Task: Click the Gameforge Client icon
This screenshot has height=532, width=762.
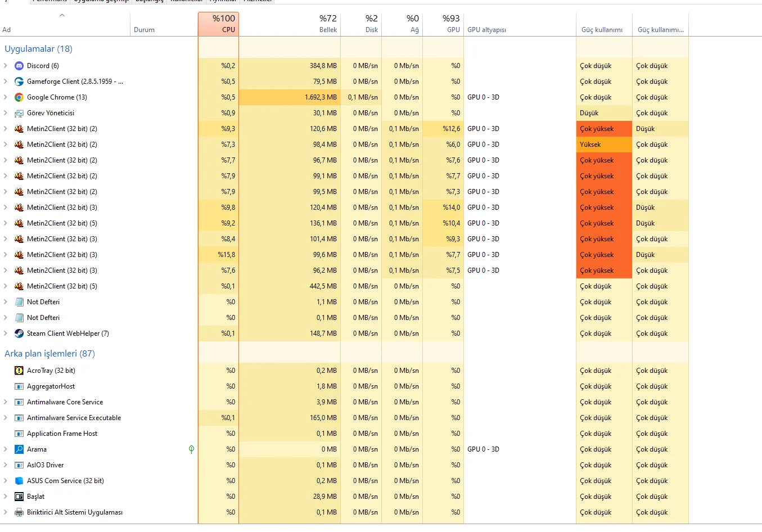Action: pyautogui.click(x=19, y=82)
